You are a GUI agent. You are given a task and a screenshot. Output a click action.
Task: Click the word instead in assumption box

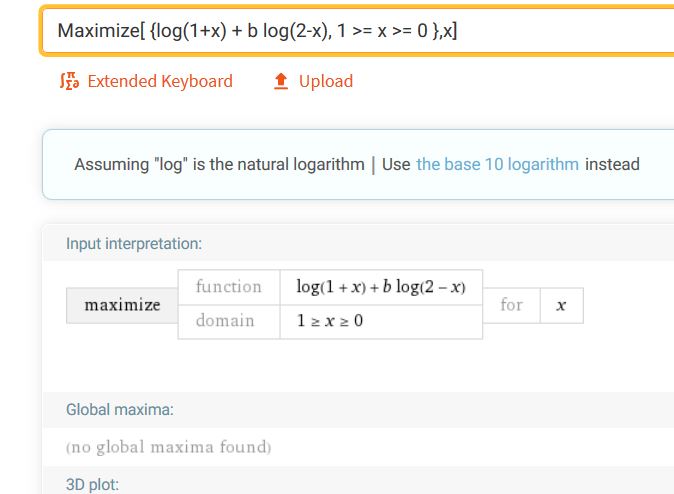point(612,164)
